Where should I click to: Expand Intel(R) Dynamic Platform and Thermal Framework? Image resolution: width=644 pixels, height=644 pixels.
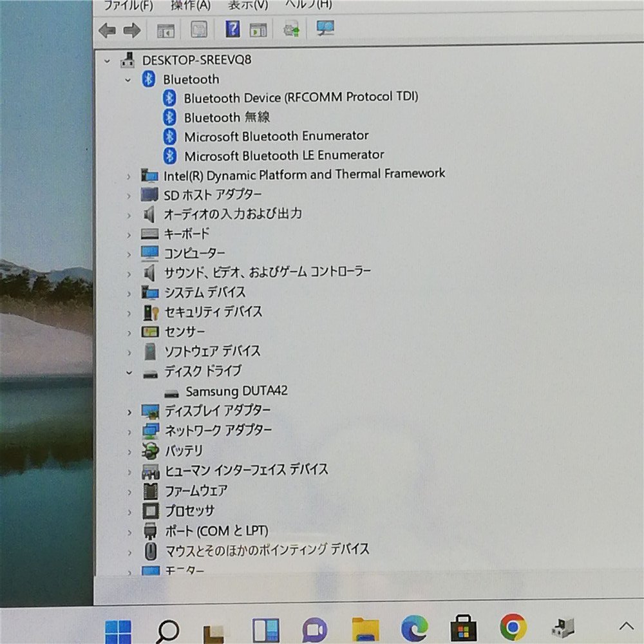tap(129, 176)
